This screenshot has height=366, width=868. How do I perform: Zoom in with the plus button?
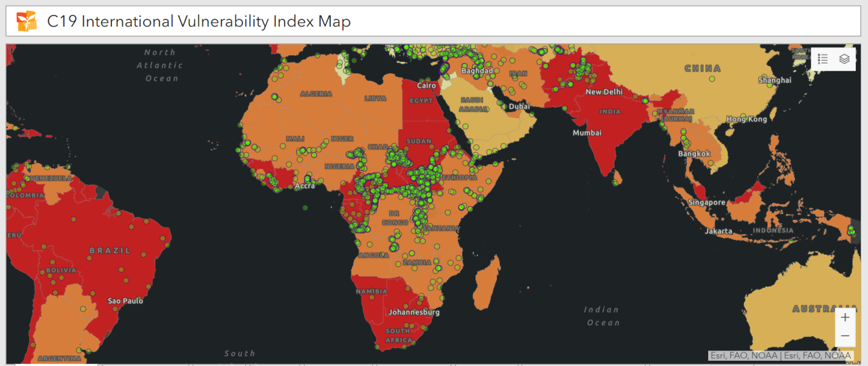(845, 318)
